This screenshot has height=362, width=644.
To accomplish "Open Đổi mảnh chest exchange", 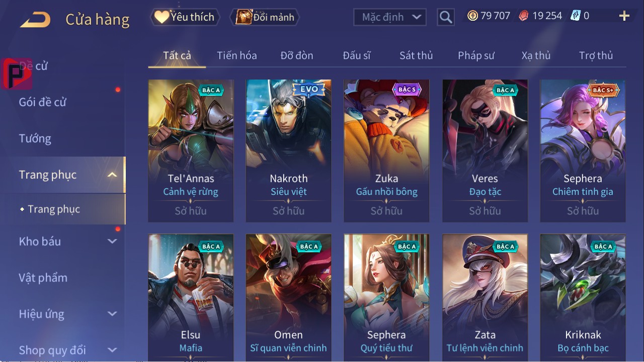I will point(265,17).
